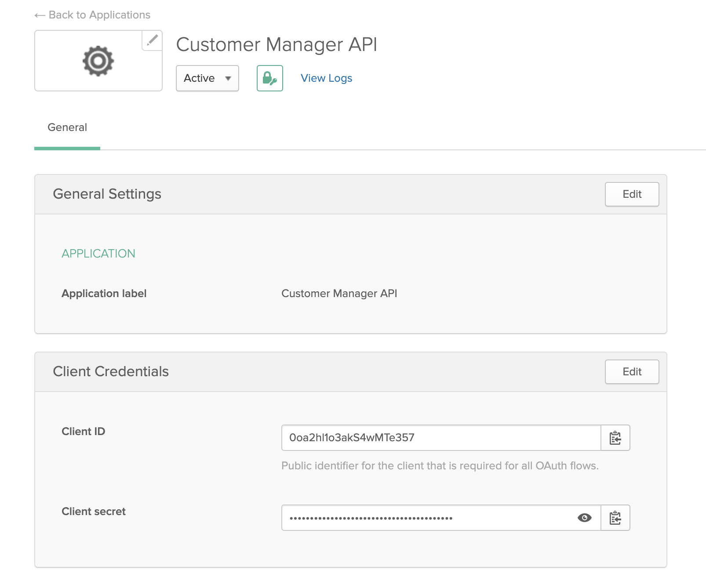This screenshot has height=588, width=706.
Task: Click the Customer Manager API page title
Action: pos(277,45)
